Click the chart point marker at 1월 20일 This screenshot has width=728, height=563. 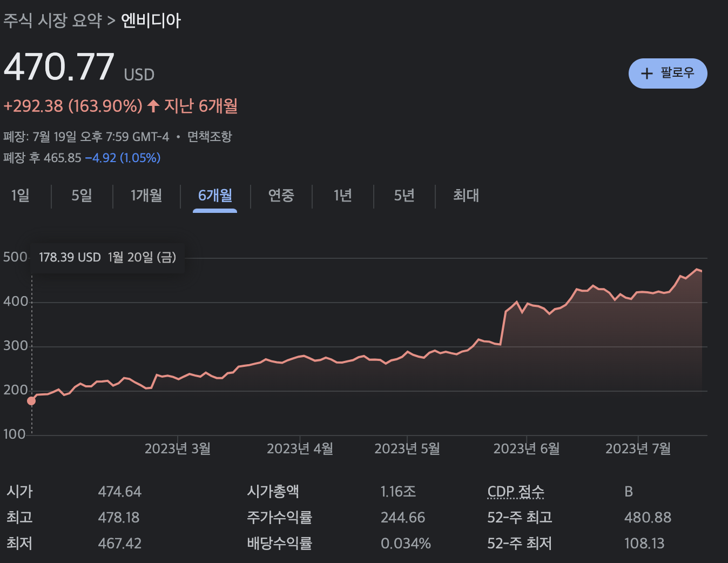point(31,401)
